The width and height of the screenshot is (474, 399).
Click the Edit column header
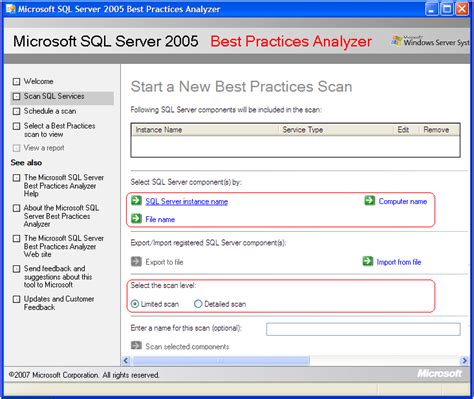(406, 130)
